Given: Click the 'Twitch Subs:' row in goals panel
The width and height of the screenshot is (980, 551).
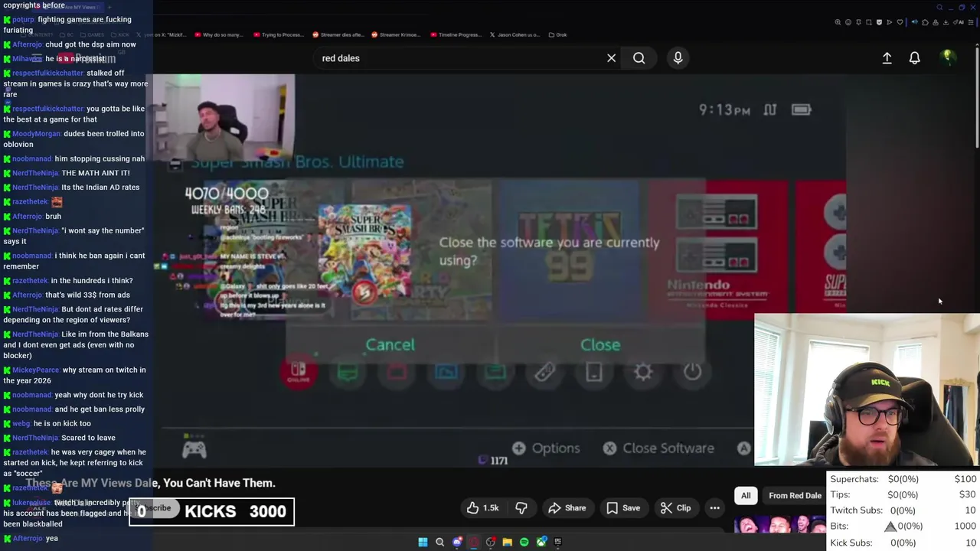Looking at the screenshot, I should tap(903, 510).
